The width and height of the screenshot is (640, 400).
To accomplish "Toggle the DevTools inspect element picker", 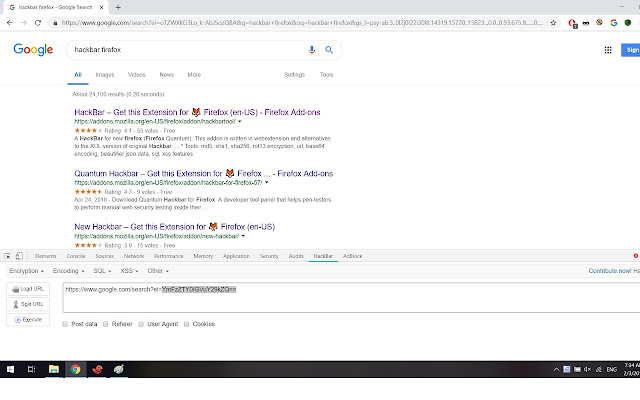I will point(8,257).
